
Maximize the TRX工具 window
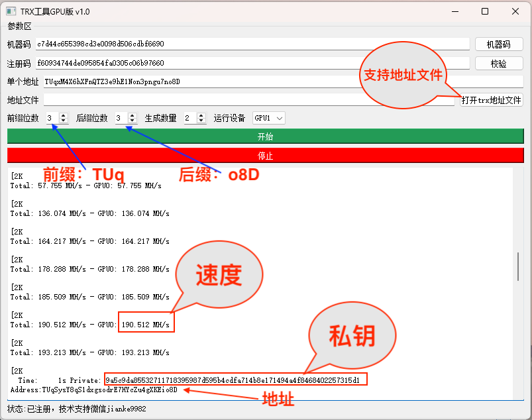click(485, 11)
